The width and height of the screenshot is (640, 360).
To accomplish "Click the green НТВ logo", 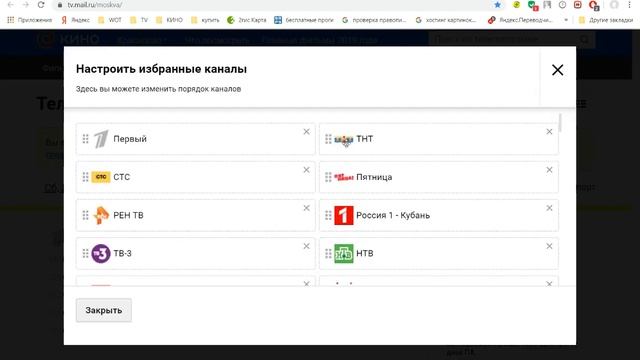I will [x=344, y=253].
